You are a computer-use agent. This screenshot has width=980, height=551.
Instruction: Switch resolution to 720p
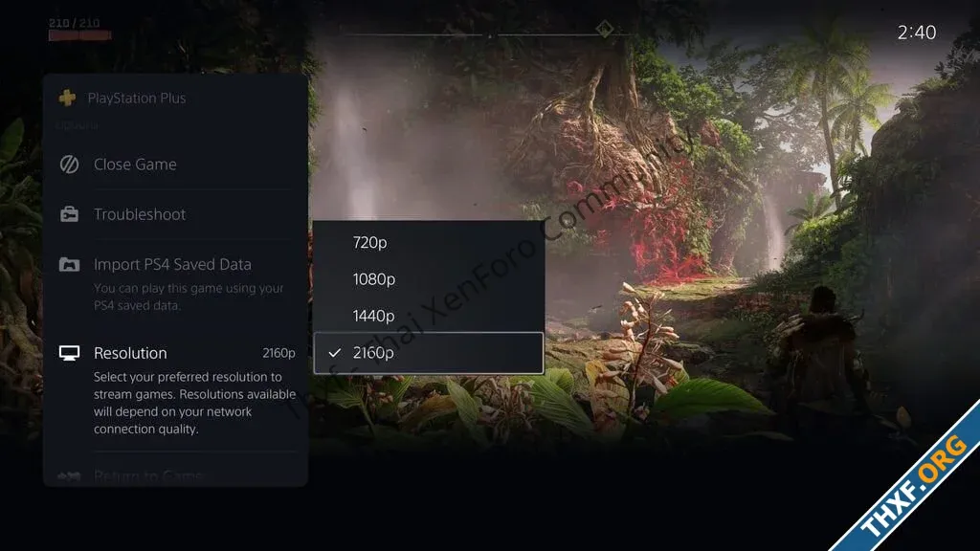coord(428,242)
